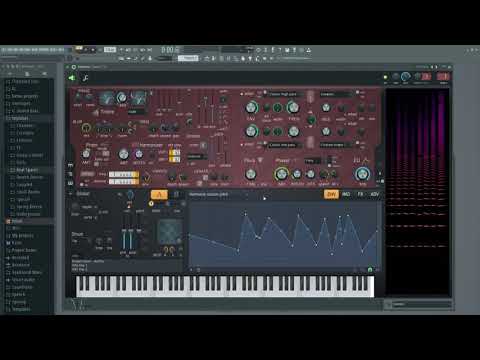Image resolution: width=480 pixels, height=360 pixels.
Task: Select My projects in the browser
Action: click(x=23, y=236)
